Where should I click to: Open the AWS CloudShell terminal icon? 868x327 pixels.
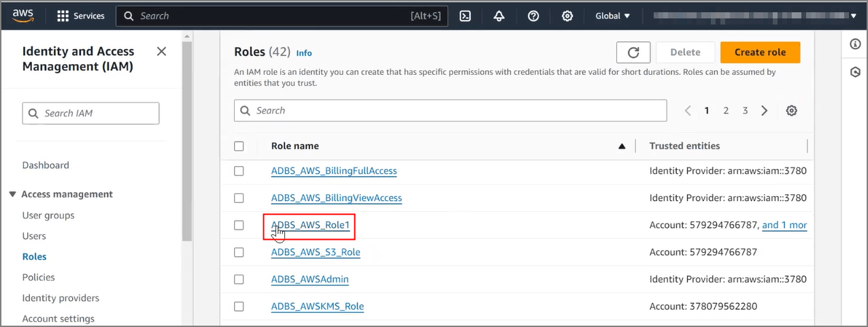pyautogui.click(x=465, y=16)
